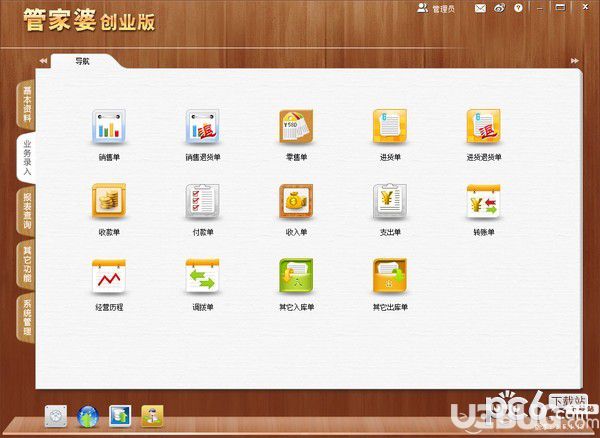This screenshot has width=600, height=438.
Task: Select the 付款单 payment voucher icon
Action: pos(202,202)
